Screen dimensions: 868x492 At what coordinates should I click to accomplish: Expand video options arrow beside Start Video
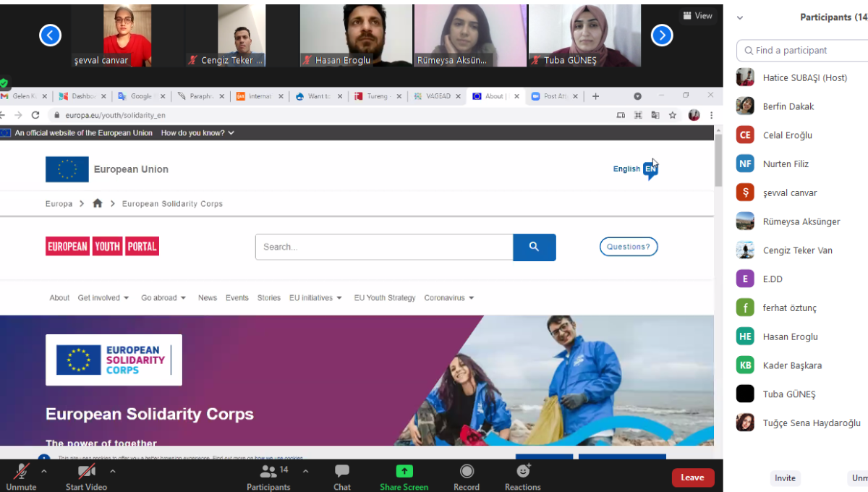coord(113,471)
